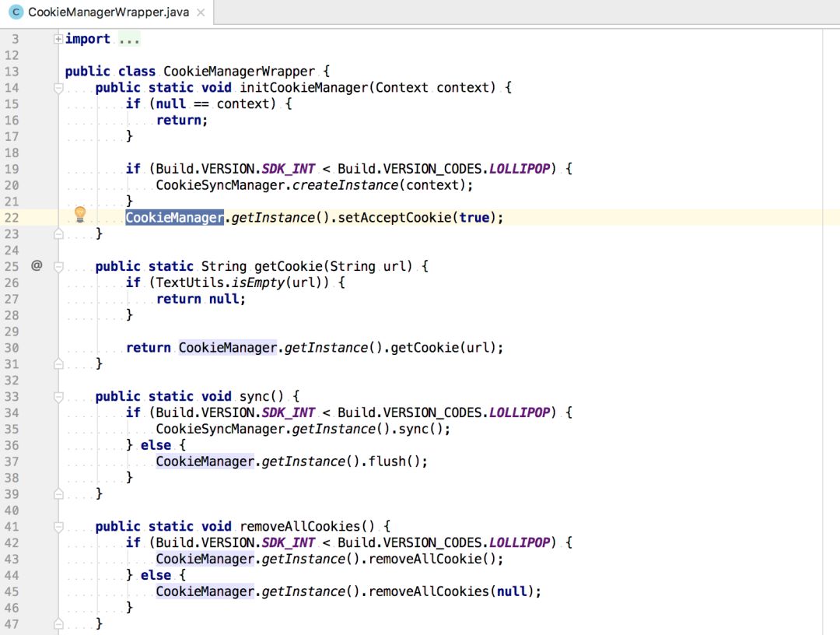Screen dimensions: 840x635
Task: Click LOLLIPOP constant on line 34
Action: point(520,412)
